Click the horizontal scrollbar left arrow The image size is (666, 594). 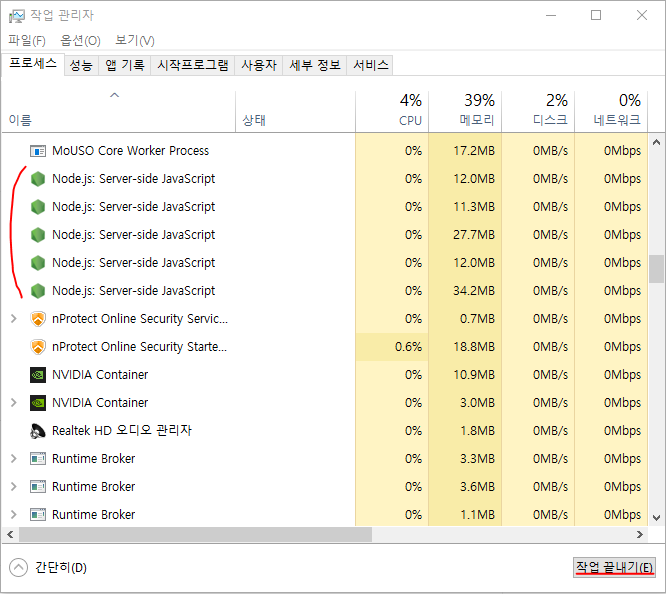click(10, 535)
